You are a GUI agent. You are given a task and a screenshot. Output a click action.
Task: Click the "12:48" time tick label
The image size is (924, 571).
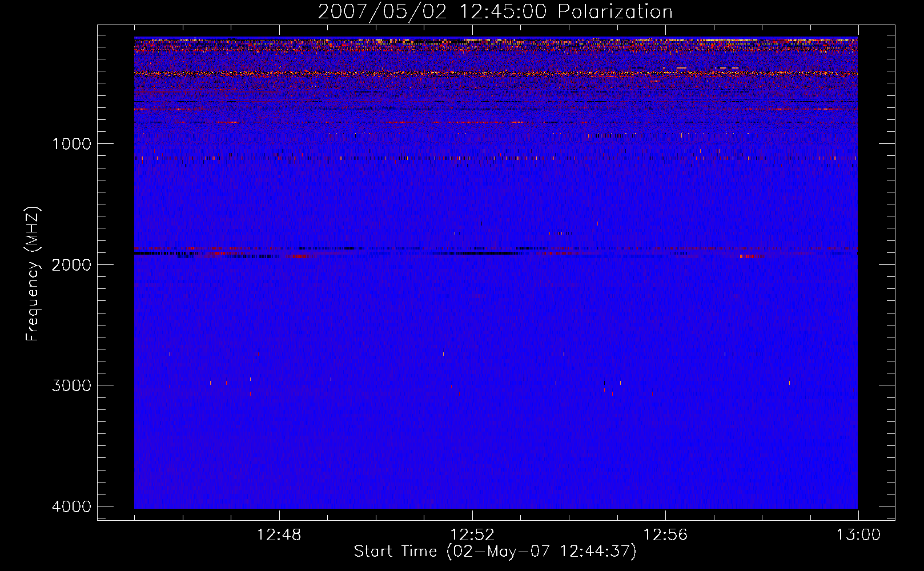tap(279, 535)
